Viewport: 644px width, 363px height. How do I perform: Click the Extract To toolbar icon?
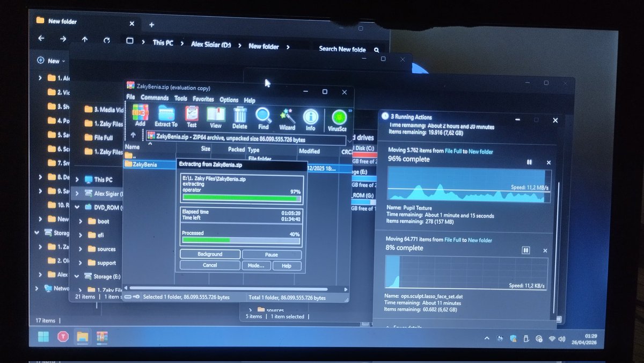coord(166,117)
